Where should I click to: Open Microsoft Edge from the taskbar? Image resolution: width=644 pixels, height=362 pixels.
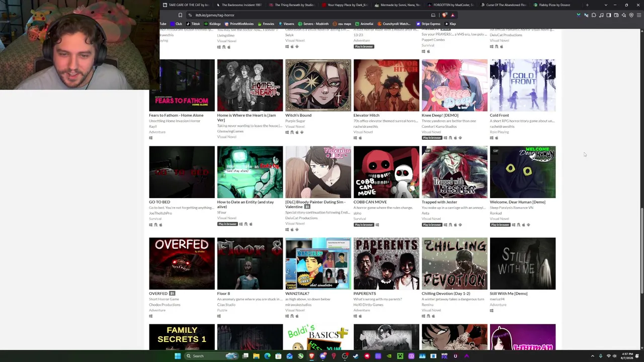pos(267,356)
